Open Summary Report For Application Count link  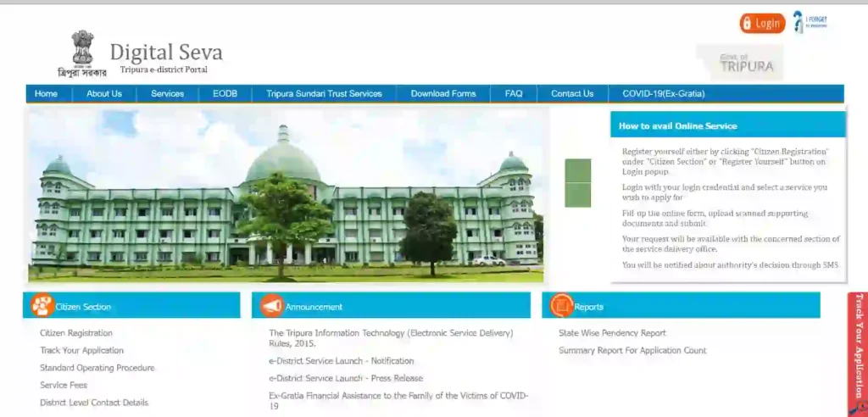pyautogui.click(x=632, y=350)
